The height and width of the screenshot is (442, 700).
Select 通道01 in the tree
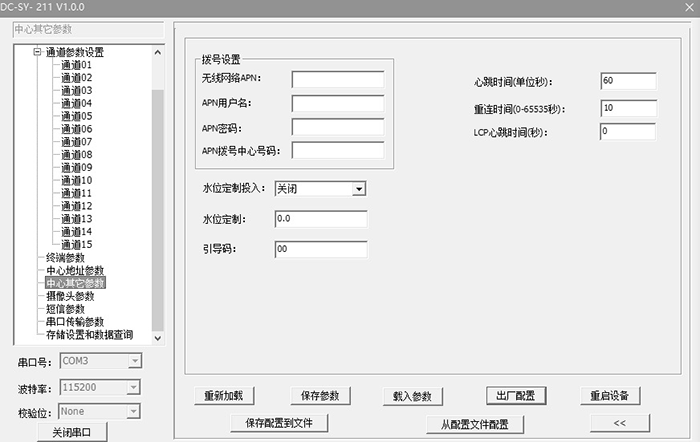76,65
